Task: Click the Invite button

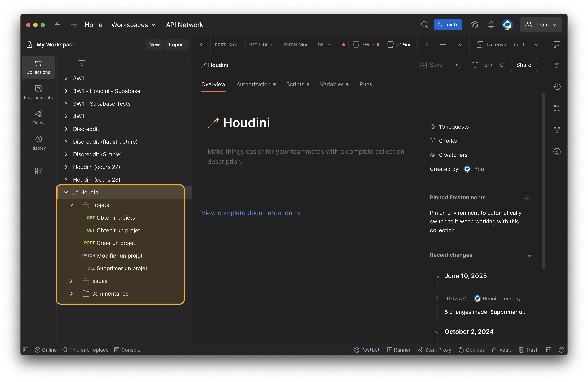Action: (x=448, y=25)
